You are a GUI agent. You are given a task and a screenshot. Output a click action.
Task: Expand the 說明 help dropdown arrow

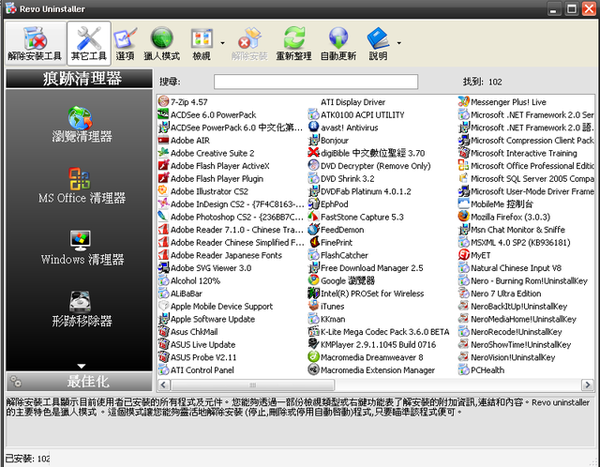point(399,43)
